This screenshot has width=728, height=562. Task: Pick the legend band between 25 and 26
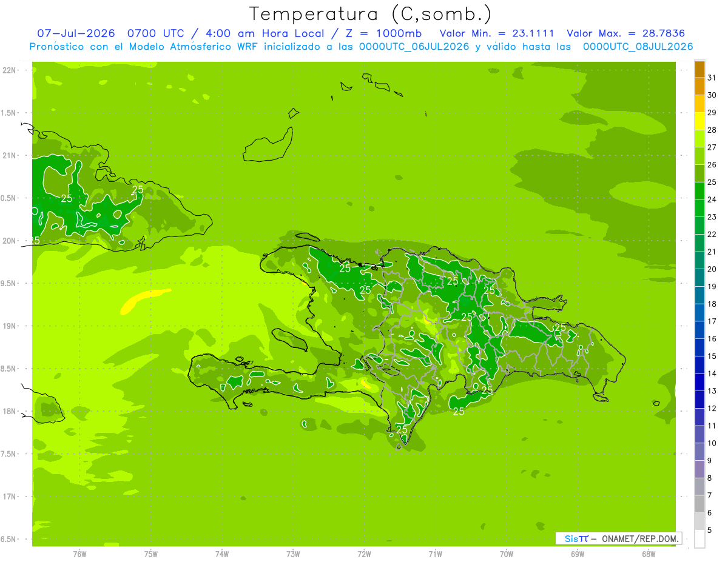[699, 173]
